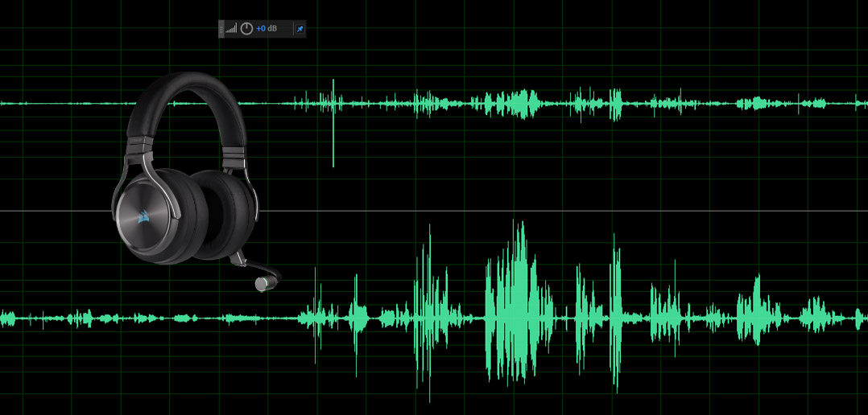868x415 pixels.
Task: Click the vertical separator inside the volume HUD
Action: [x=293, y=29]
